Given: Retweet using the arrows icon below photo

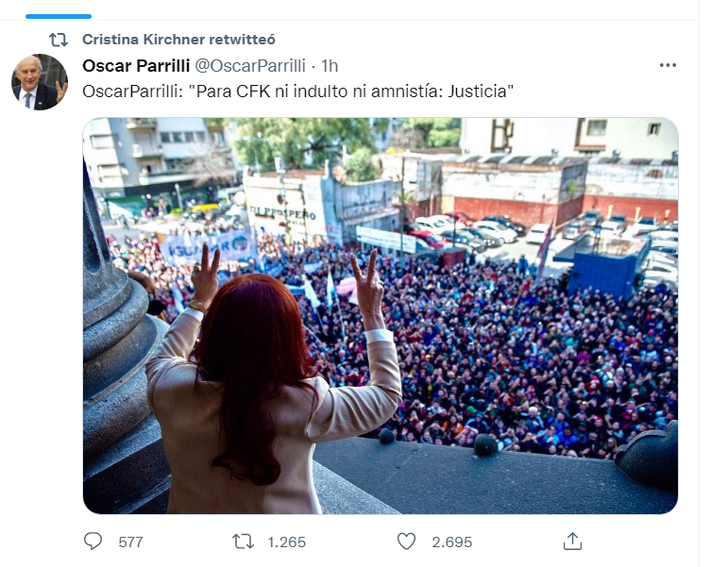Looking at the screenshot, I should point(243,542).
